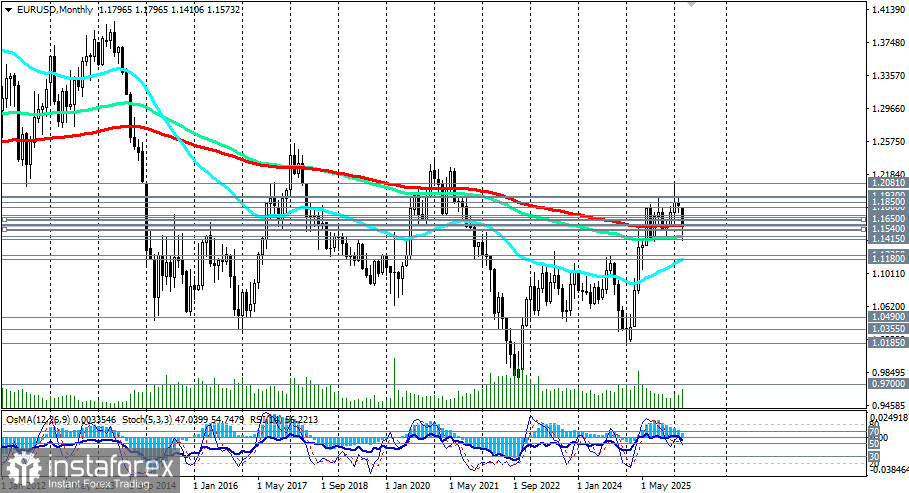Select the 0.97000 price level label

coord(888,384)
